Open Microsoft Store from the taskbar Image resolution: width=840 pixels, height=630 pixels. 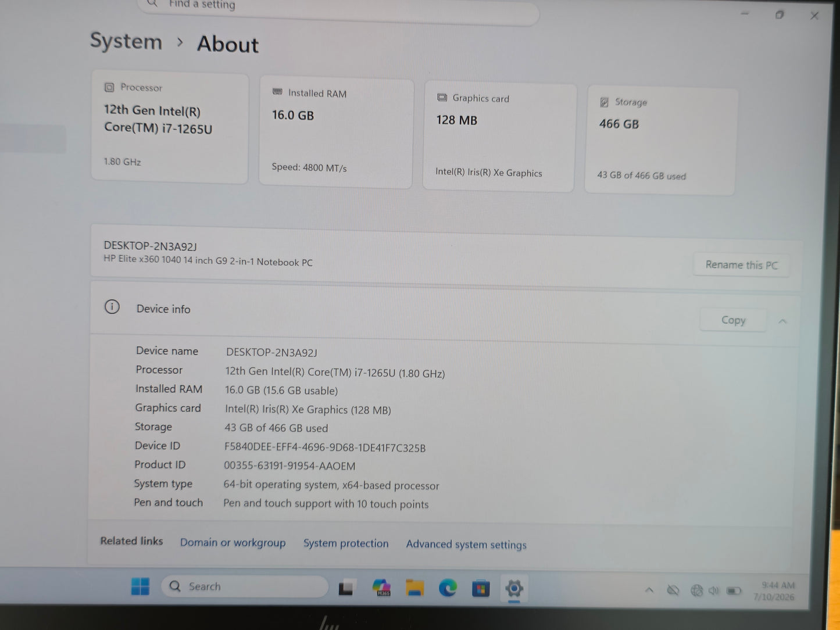[x=481, y=589]
